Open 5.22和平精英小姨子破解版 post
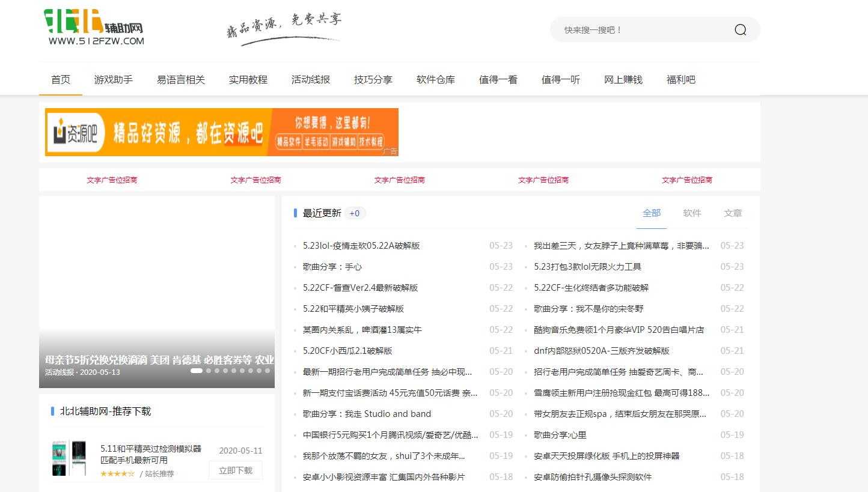Screen dimensions: 868x492 (353, 309)
